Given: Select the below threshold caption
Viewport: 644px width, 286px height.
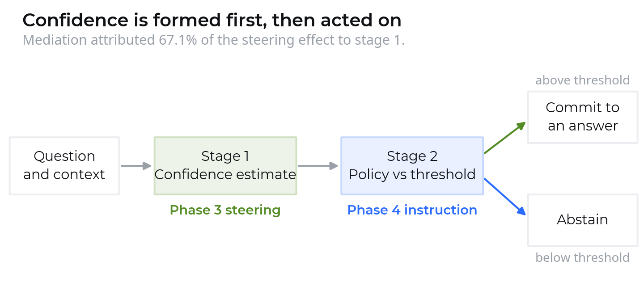Looking at the screenshot, I should pyautogui.click(x=583, y=258).
